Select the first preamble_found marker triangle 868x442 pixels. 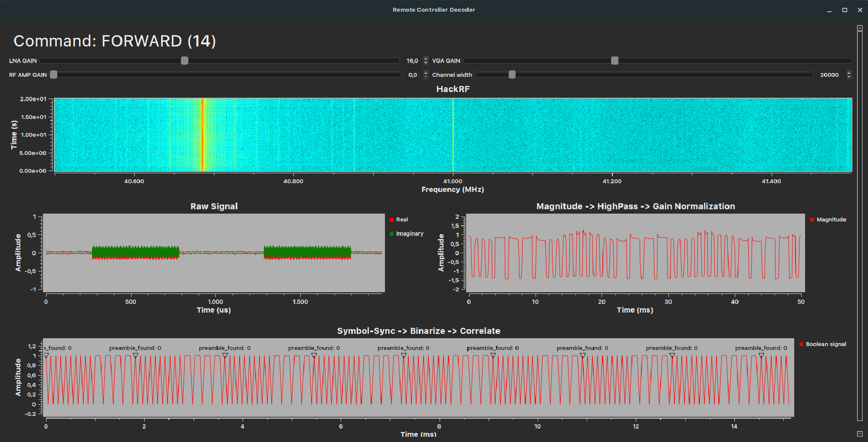click(46, 355)
